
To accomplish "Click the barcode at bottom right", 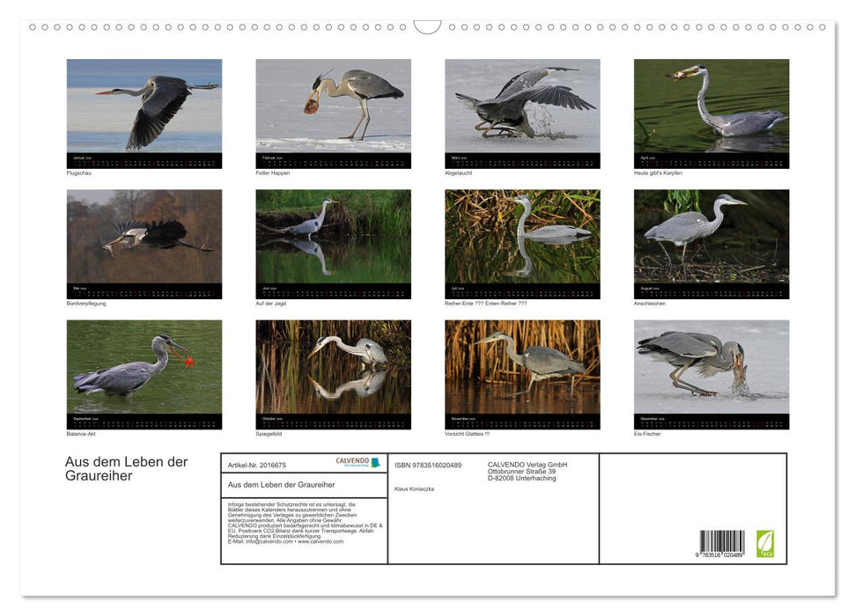I will point(722,543).
